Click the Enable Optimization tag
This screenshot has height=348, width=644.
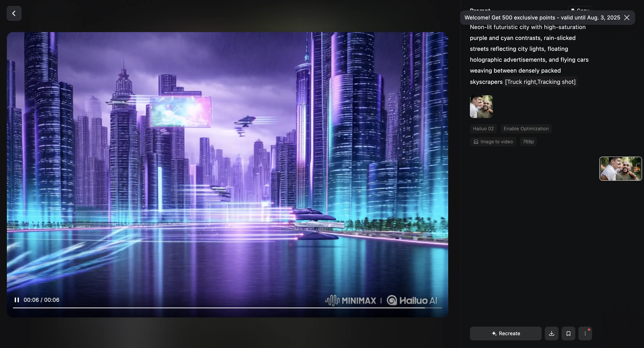click(x=526, y=129)
